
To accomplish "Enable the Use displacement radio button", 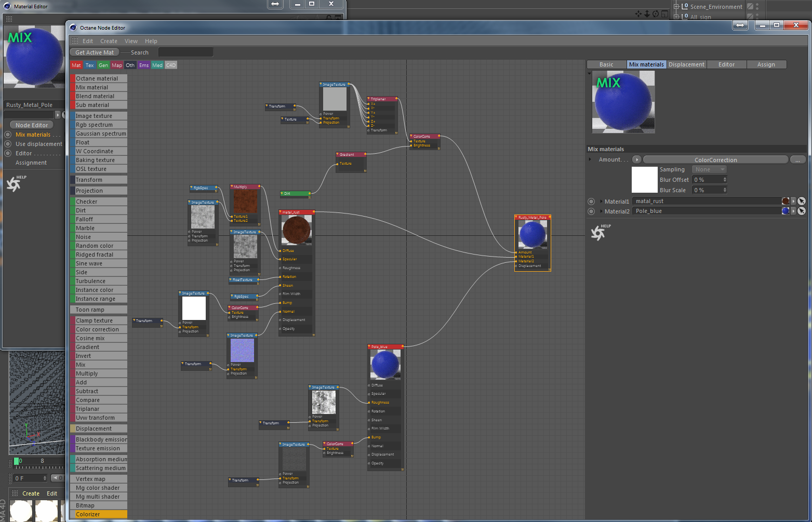I will pyautogui.click(x=8, y=144).
